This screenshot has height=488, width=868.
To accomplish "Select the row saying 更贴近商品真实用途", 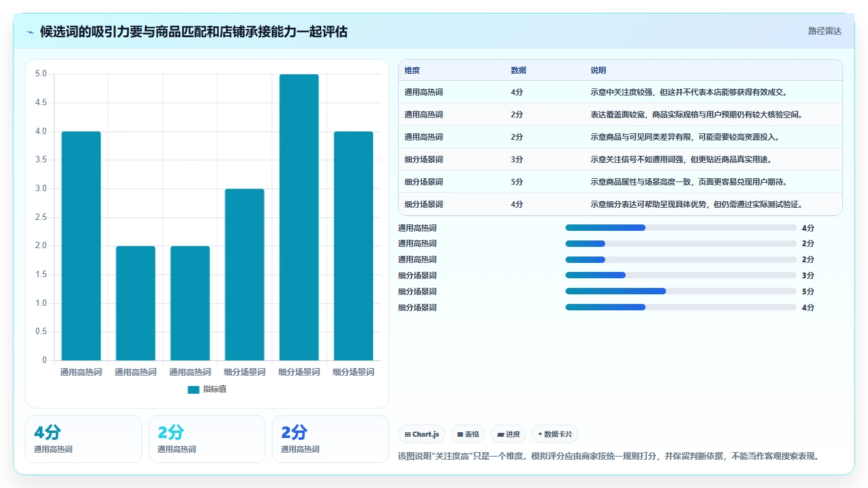I will click(x=620, y=159).
